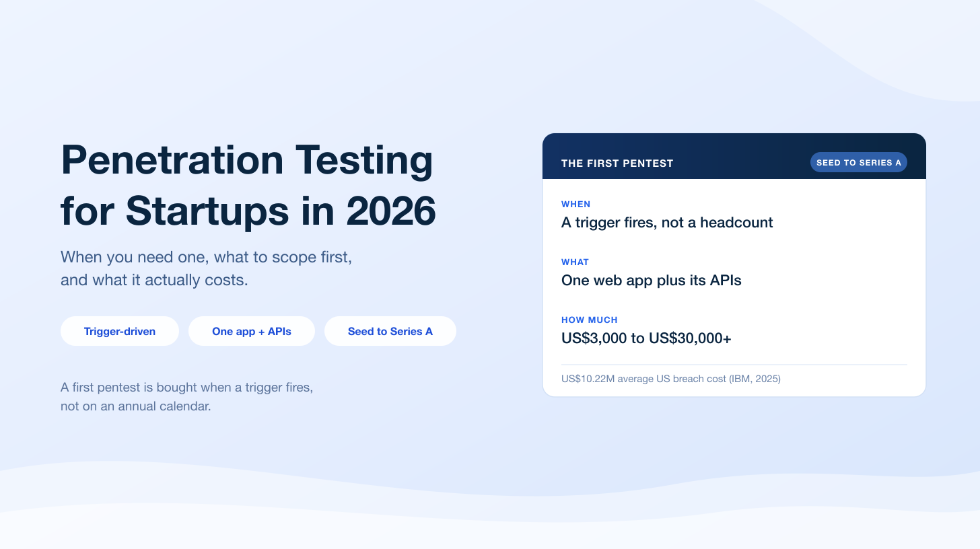980x549 pixels.
Task: Click the divider line above the footnote
Action: (734, 365)
